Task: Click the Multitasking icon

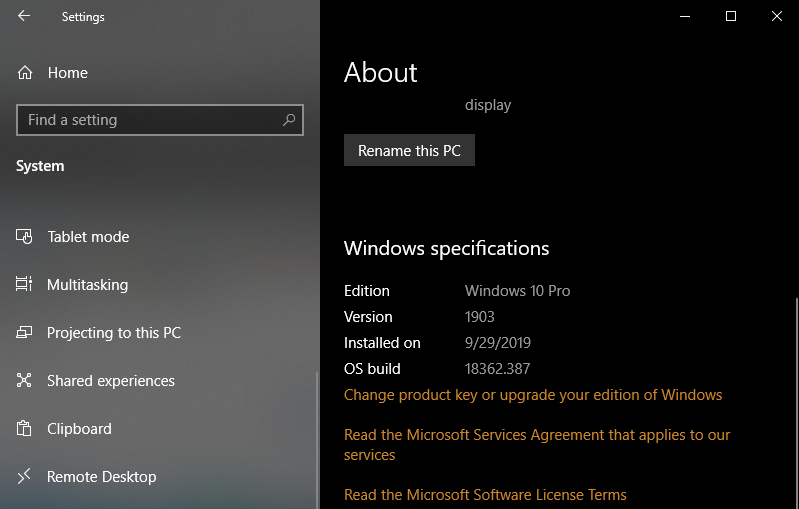Action: (25, 285)
